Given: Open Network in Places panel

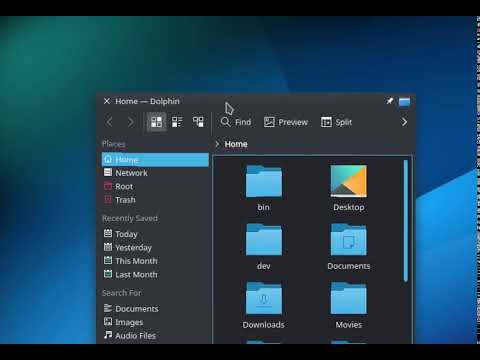Looking at the screenshot, I should coord(155,173).
